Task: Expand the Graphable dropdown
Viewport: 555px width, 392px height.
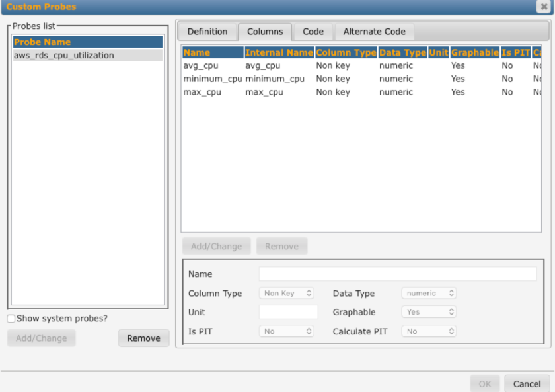Action: 429,311
